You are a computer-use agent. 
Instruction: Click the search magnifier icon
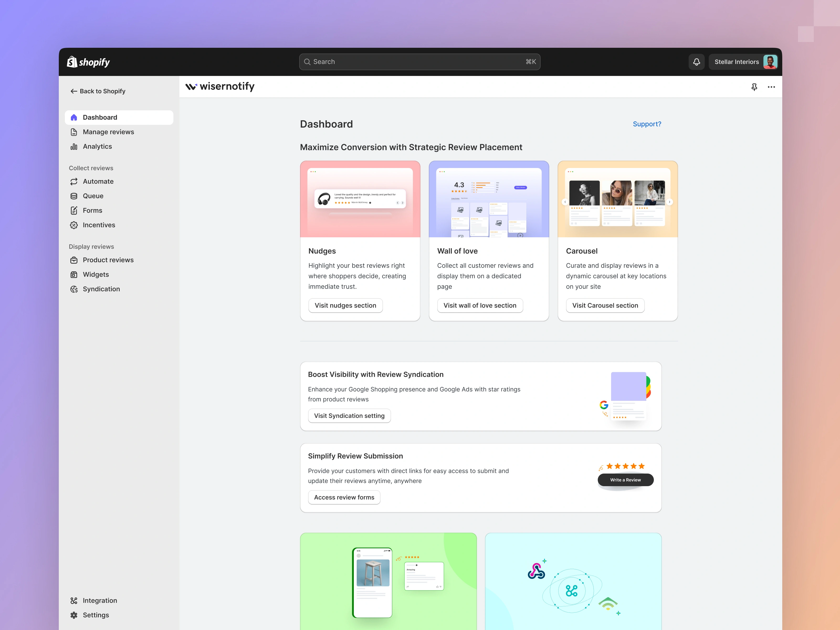(x=307, y=62)
